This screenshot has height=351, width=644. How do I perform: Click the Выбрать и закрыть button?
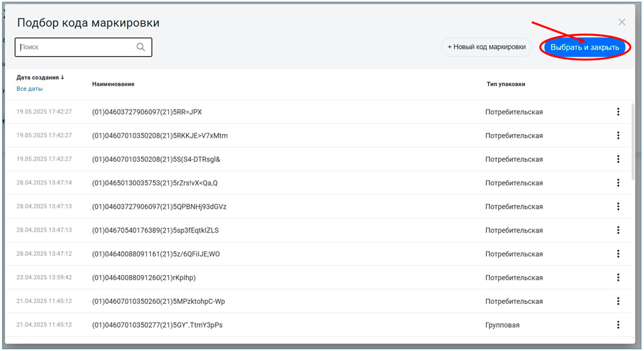pos(585,48)
